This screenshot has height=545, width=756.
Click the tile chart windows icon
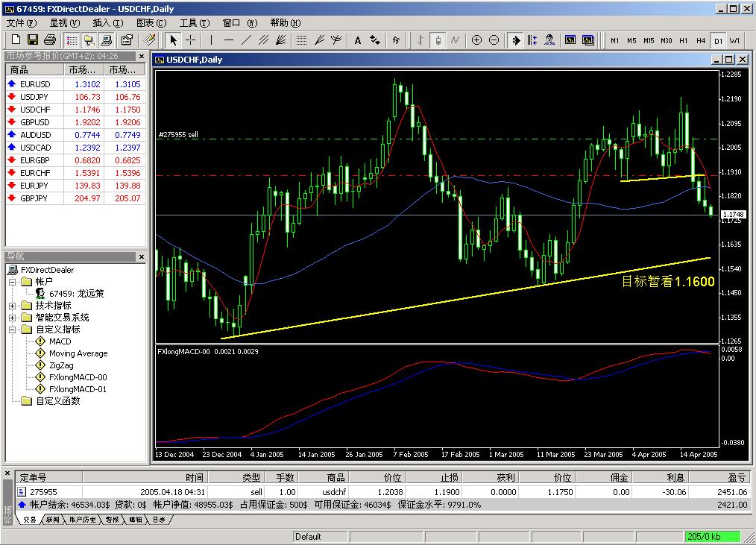(x=588, y=40)
